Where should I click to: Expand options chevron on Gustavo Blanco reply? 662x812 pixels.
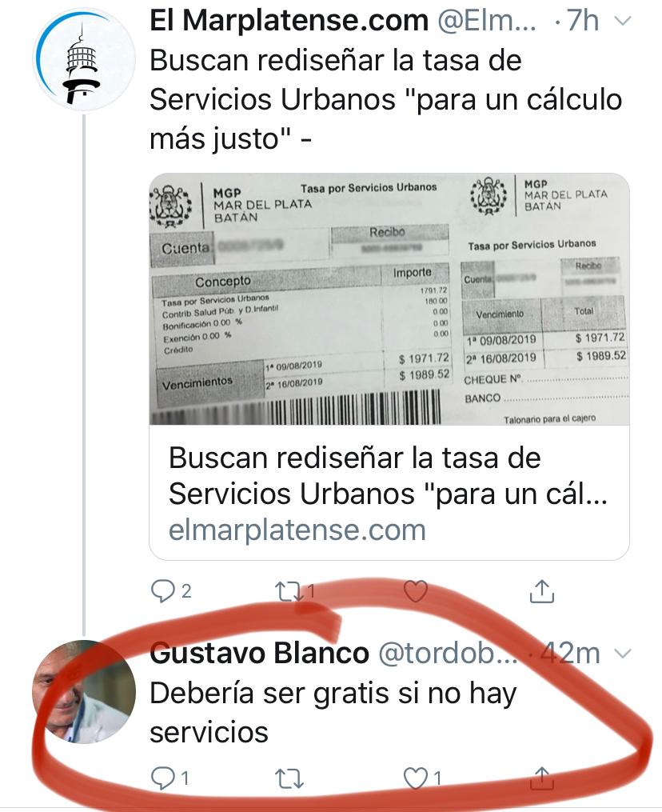622,654
